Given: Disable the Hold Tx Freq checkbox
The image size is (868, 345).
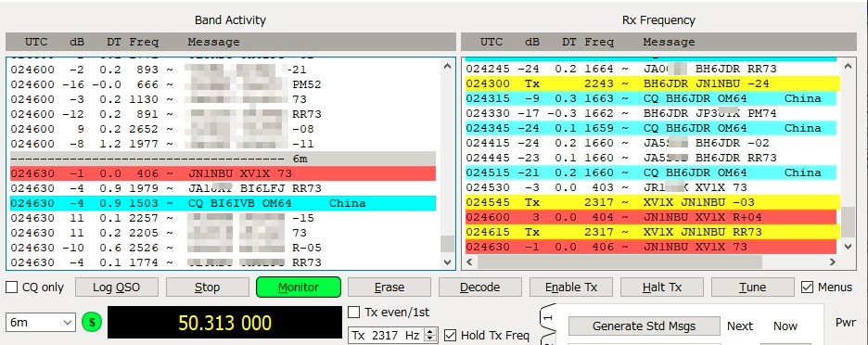Looking at the screenshot, I should pos(451,335).
